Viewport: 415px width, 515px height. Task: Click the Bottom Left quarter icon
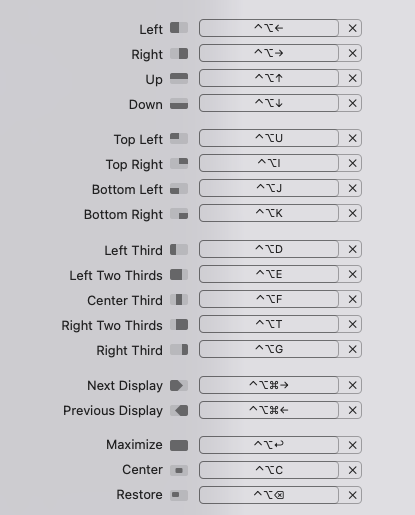click(x=179, y=188)
